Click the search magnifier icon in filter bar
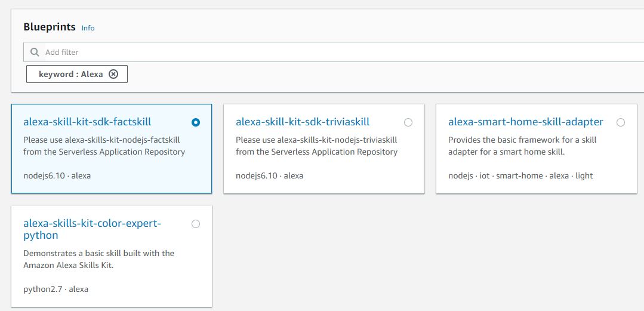The image size is (644, 311). click(x=35, y=52)
